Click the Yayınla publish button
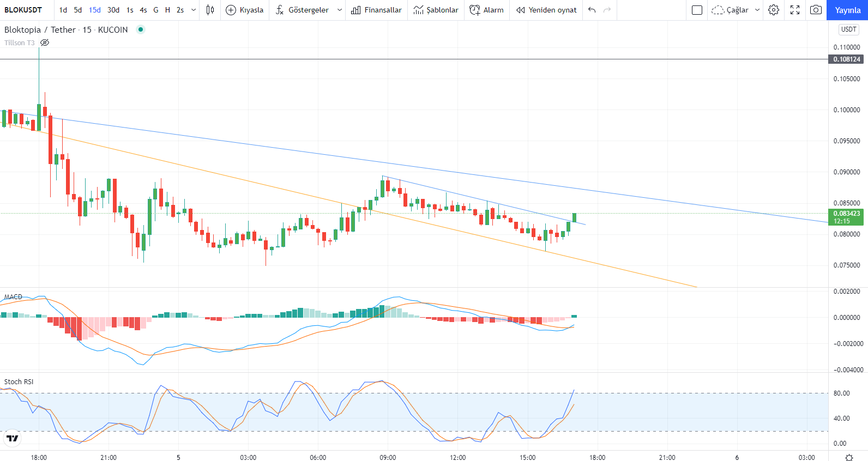Screen dimensions: 868x461 (848, 10)
